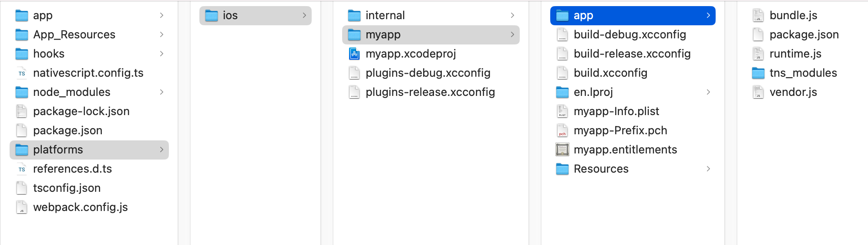The height and width of the screenshot is (245, 868).
Task: Select the 'webpack.config.js' file name
Action: (x=81, y=207)
